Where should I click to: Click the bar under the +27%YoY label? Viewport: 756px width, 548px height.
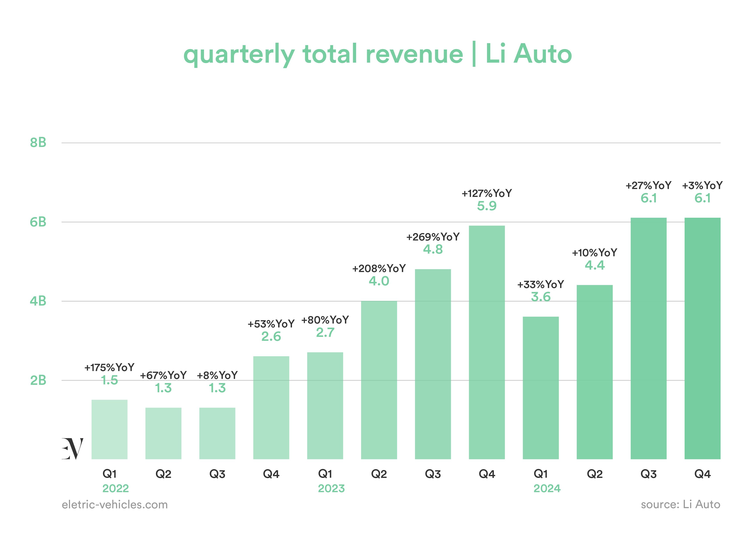(x=649, y=339)
